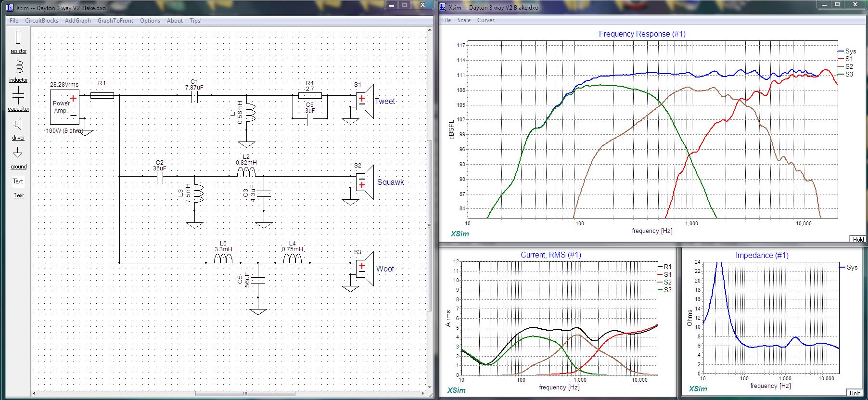Select the S1 Tweet driver symbol
868x400 pixels.
[365, 101]
